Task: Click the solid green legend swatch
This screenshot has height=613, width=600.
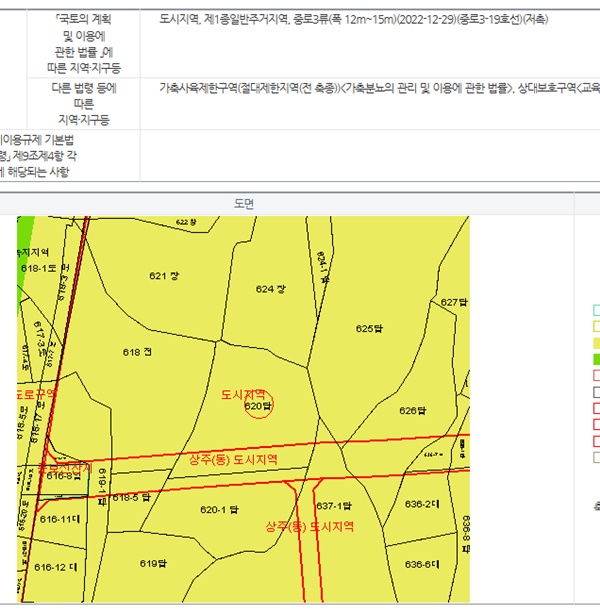Action: click(x=596, y=358)
